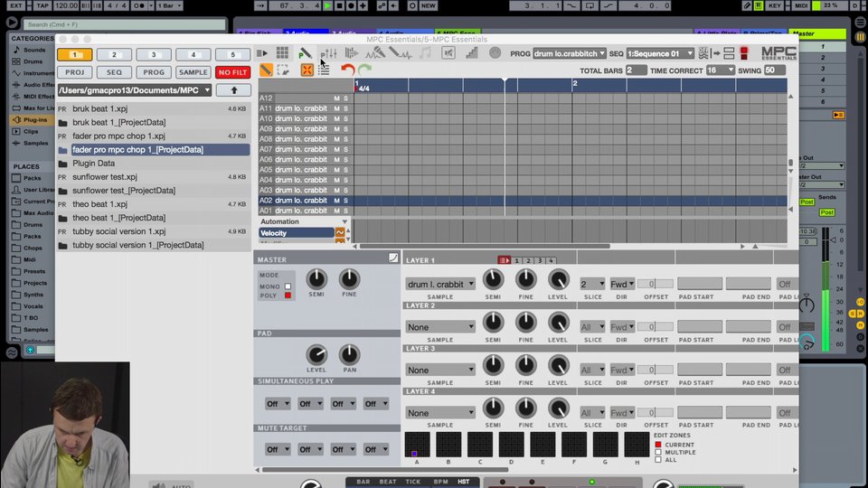Switch to file browser tab 1
This screenshot has width=868, height=488.
(x=75, y=55)
